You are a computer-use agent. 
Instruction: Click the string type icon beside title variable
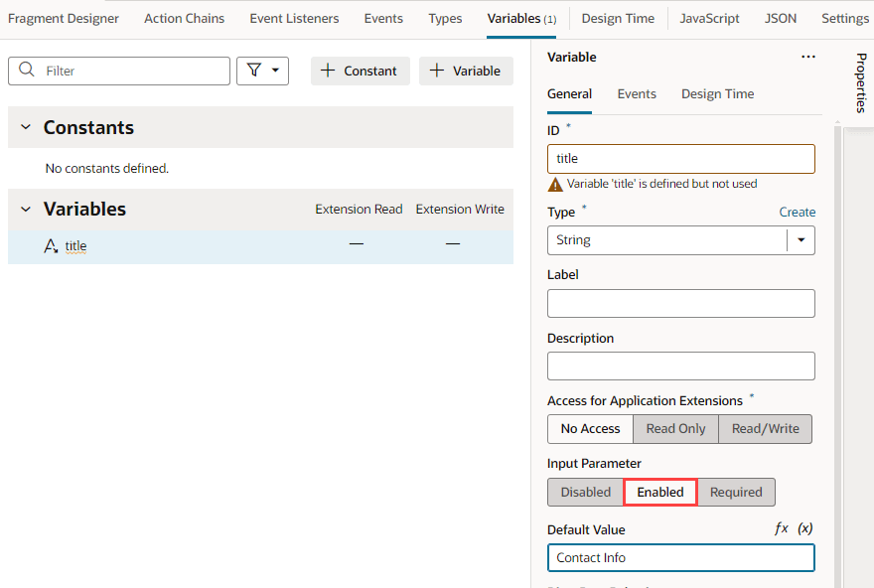(x=51, y=246)
